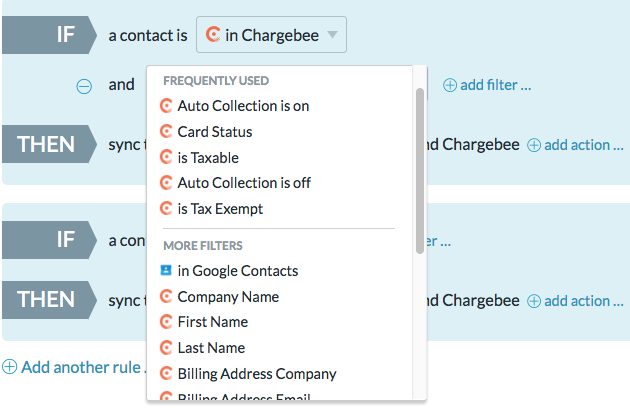Click the arrow on the 'in Chargebee' dropdown
630x413 pixels.
[x=332, y=35]
